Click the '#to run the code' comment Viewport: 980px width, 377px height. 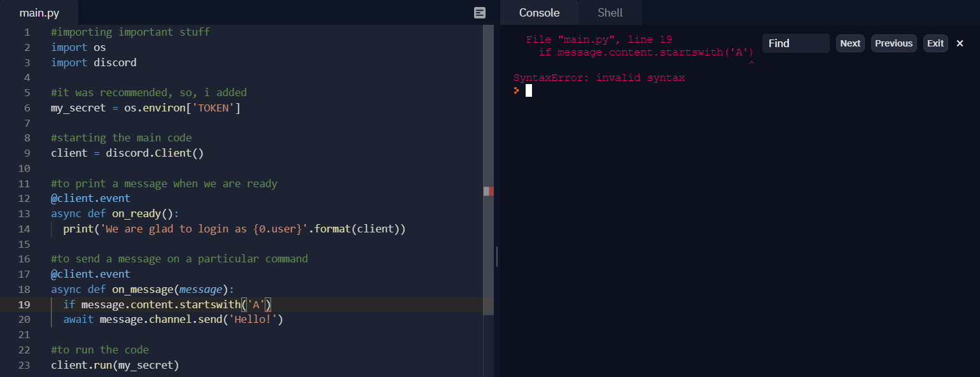coord(100,350)
